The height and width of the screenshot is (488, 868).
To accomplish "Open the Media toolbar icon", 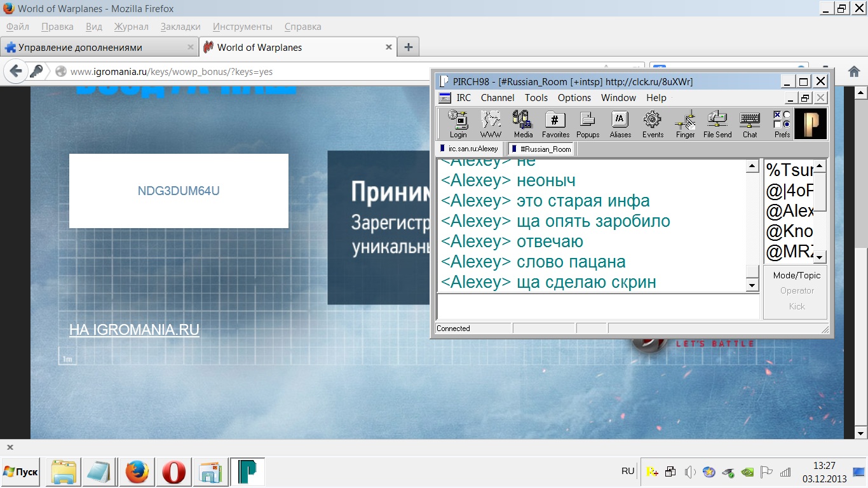I will click(523, 124).
